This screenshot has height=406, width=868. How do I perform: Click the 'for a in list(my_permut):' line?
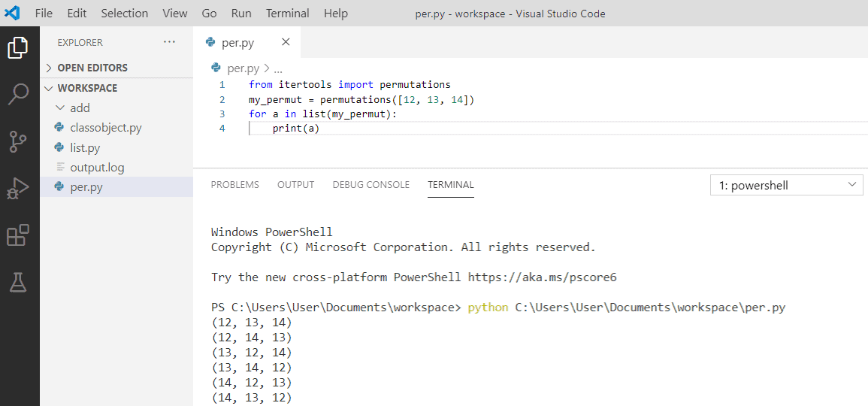click(x=323, y=114)
